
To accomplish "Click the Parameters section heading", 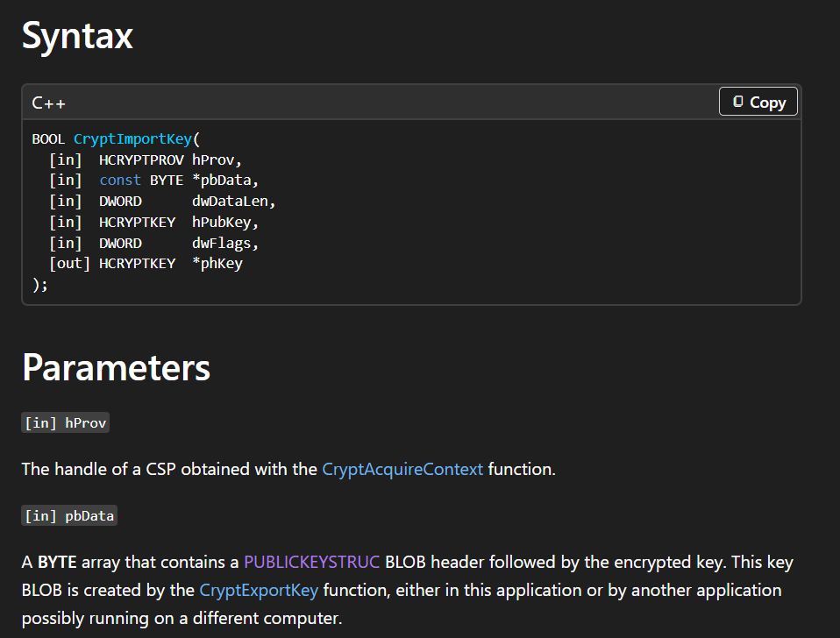I will [116, 367].
